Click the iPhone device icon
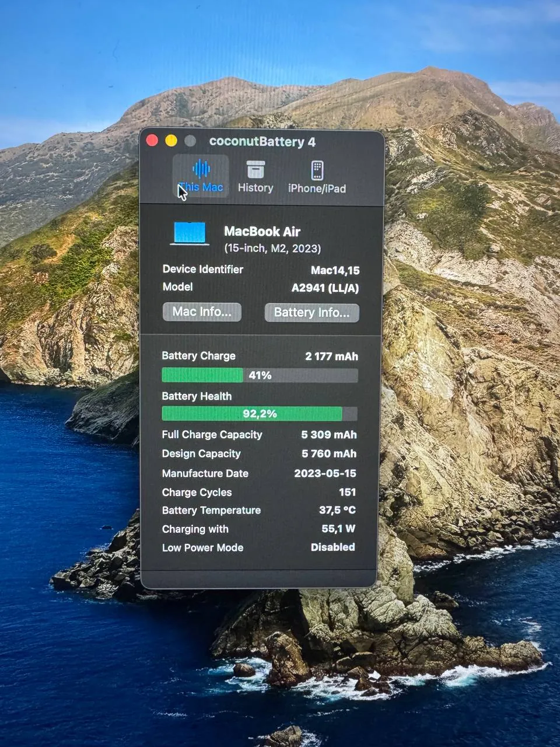The width and height of the screenshot is (560, 747). coord(317,170)
